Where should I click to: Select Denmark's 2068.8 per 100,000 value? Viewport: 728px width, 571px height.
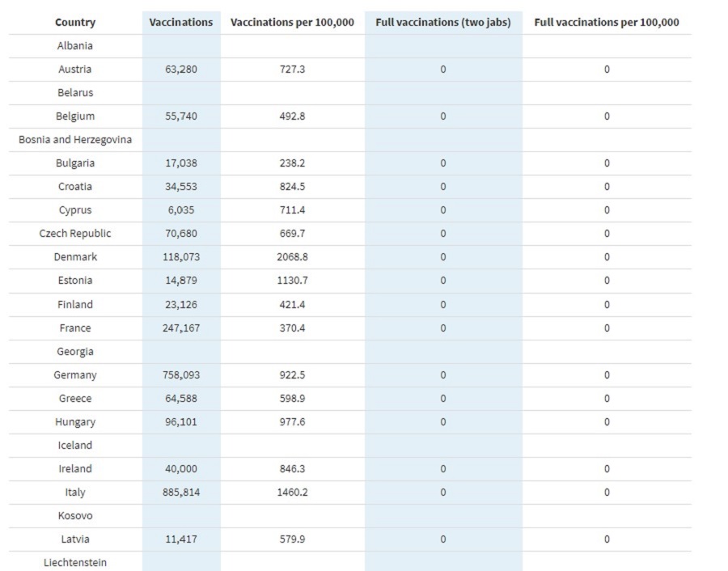(292, 256)
